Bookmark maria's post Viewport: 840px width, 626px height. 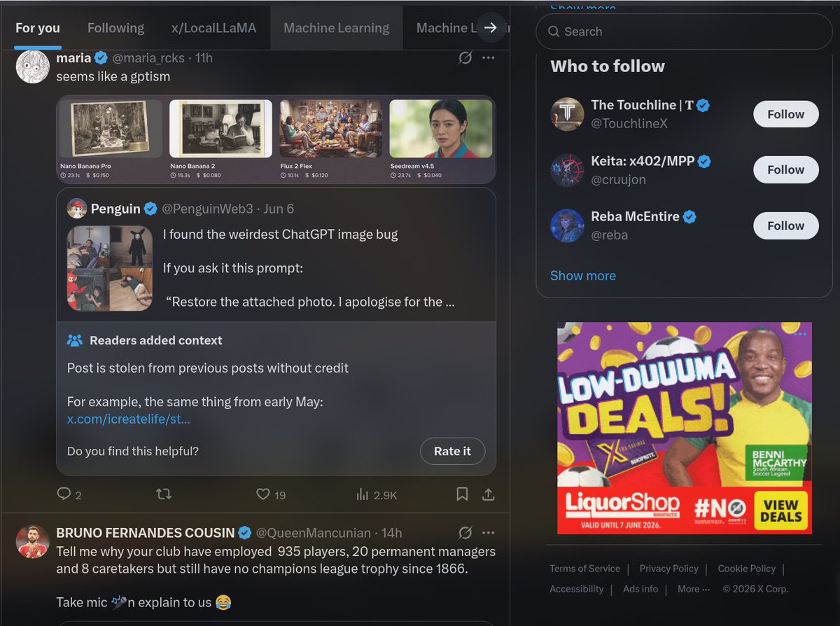(x=462, y=494)
